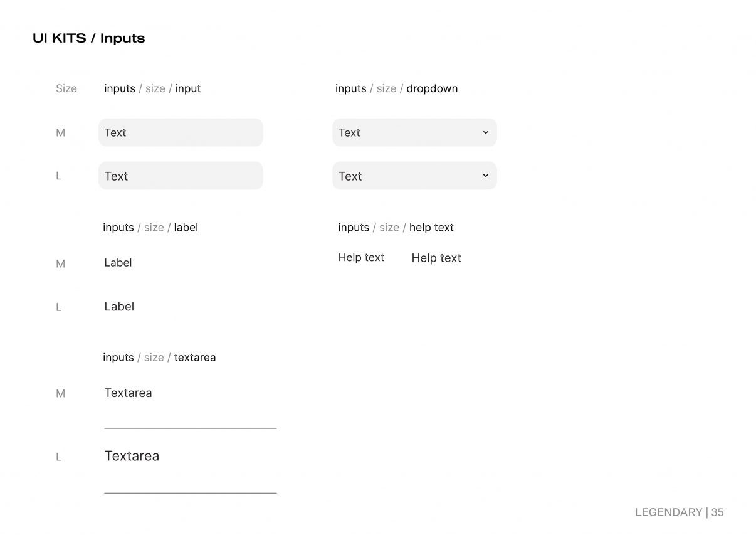The image size is (756, 535).
Task: Click the 'inputs / size / dropdown' heading
Action: click(x=397, y=88)
